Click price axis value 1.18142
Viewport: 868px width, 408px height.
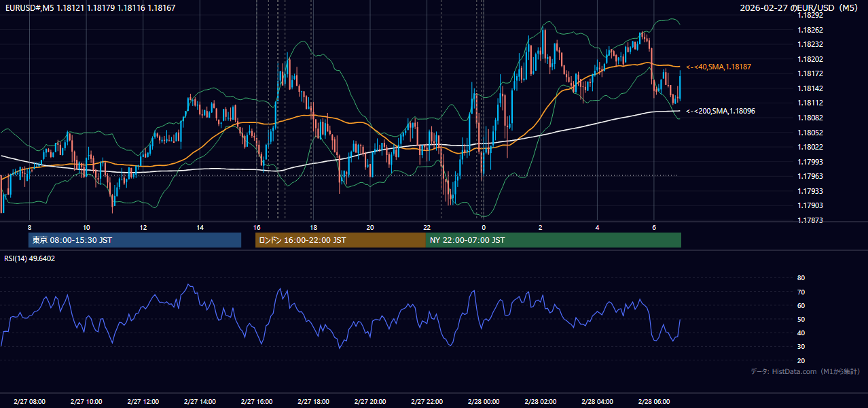click(810, 88)
